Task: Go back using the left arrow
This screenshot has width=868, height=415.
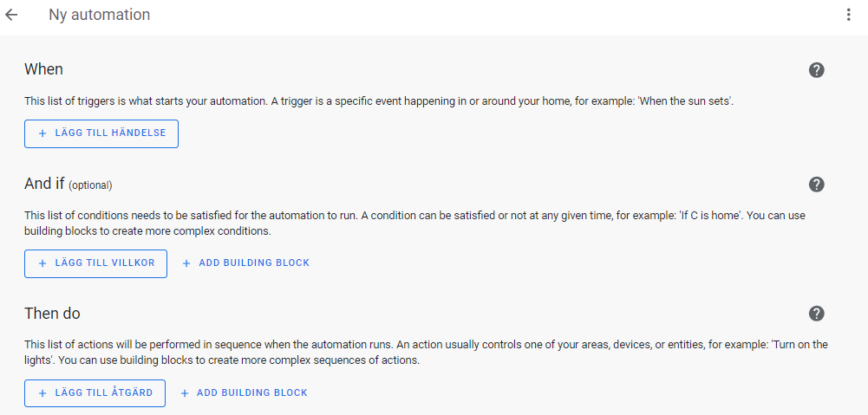Action: [x=11, y=15]
